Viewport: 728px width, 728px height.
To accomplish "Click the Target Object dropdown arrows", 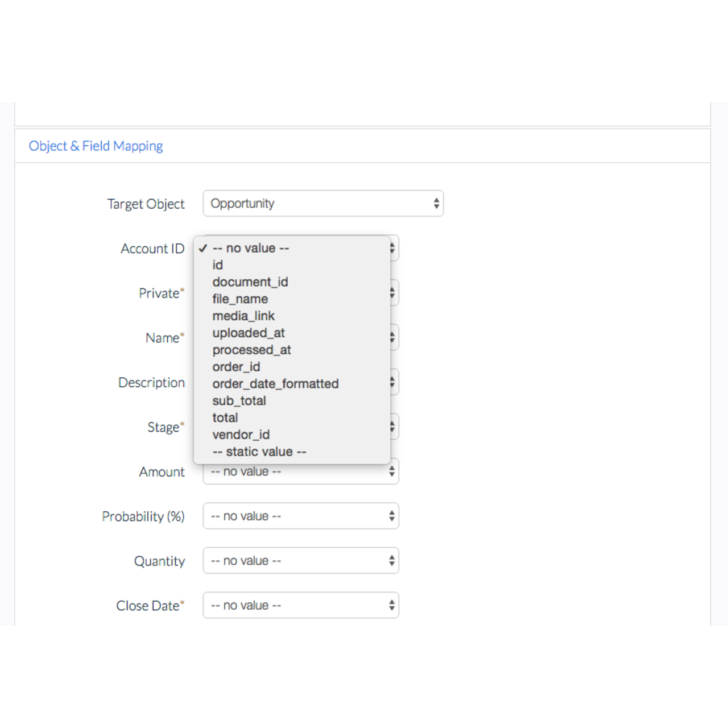I will [436, 204].
